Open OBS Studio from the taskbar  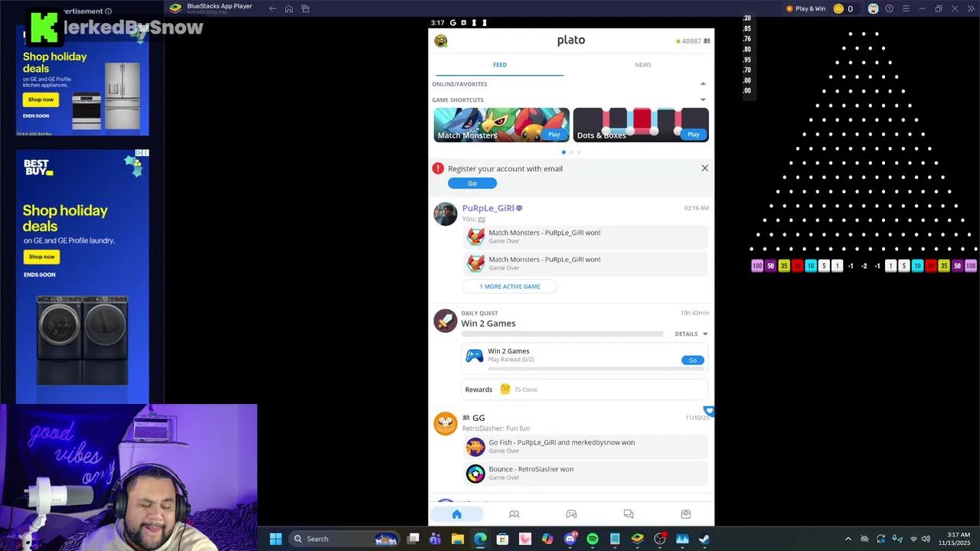pos(660,539)
